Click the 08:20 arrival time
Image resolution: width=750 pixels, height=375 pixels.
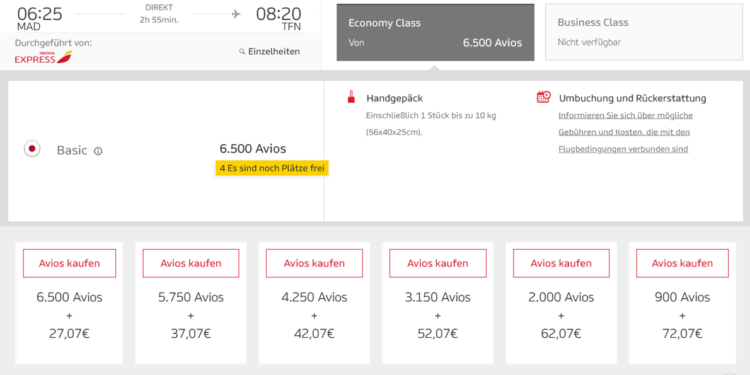tap(278, 13)
